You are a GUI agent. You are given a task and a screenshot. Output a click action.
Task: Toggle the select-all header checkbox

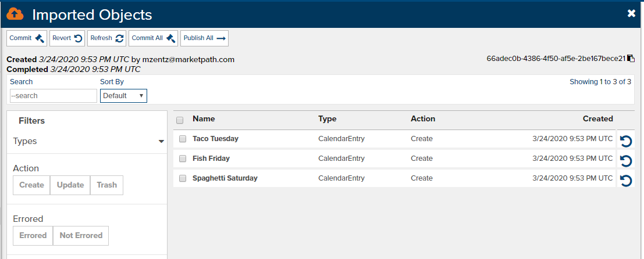(x=180, y=120)
